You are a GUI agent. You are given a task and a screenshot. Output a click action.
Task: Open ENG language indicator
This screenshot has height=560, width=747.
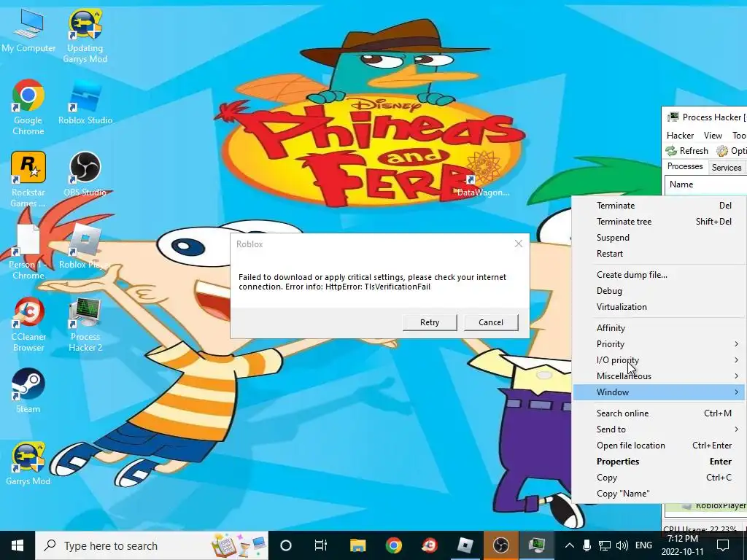pos(643,545)
